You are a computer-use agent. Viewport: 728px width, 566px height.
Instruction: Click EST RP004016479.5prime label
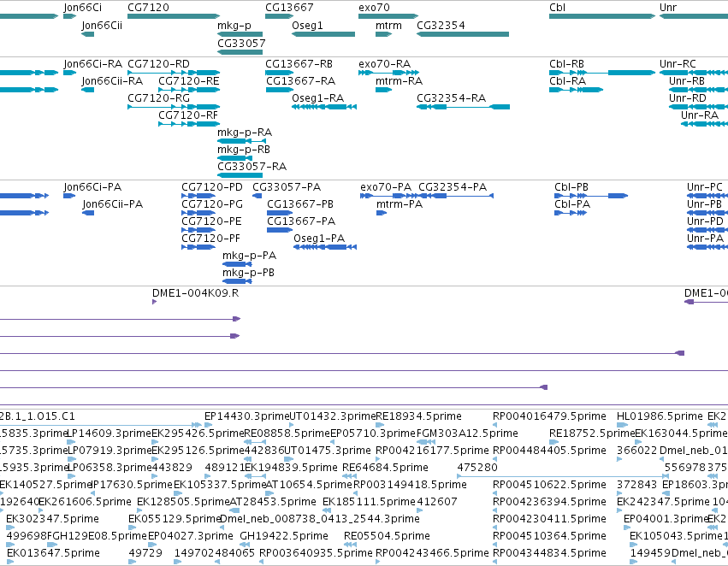coord(549,416)
